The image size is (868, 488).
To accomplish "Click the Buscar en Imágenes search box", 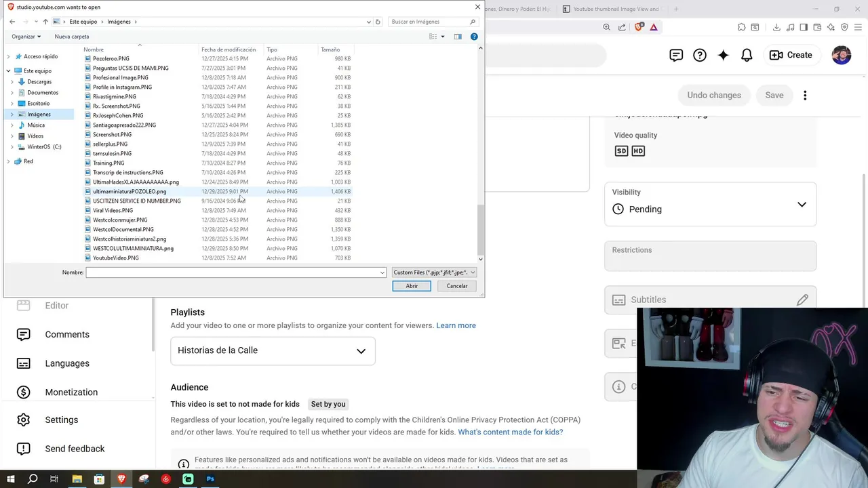I will (433, 22).
